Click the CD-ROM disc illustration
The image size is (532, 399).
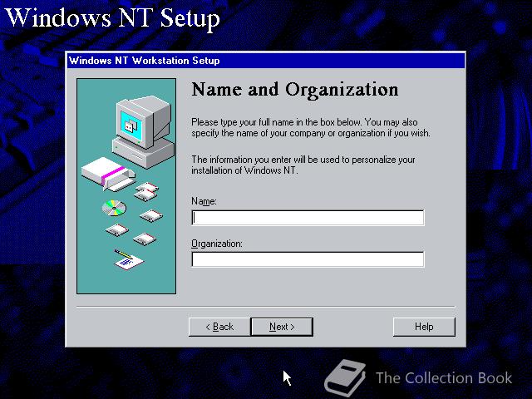pyautogui.click(x=114, y=208)
